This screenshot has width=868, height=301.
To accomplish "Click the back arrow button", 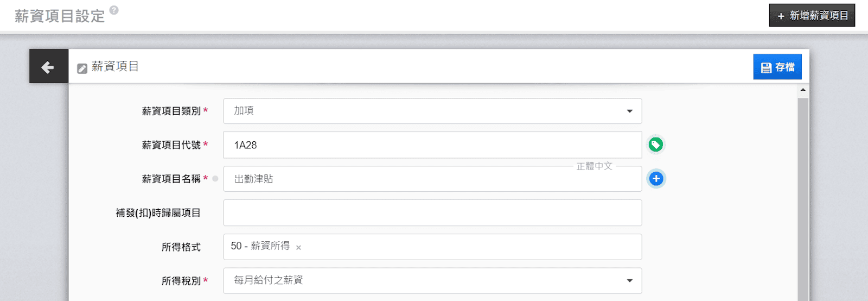I will point(48,67).
